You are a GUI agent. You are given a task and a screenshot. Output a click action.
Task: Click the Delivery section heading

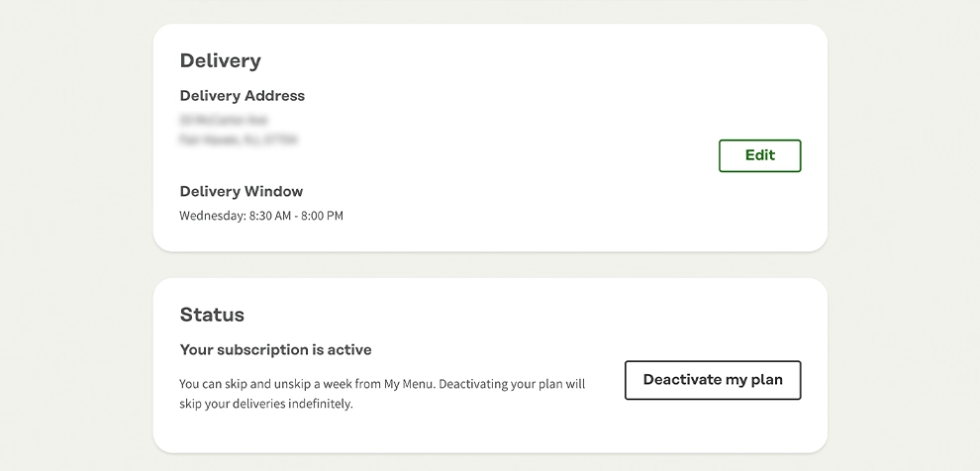tap(221, 60)
